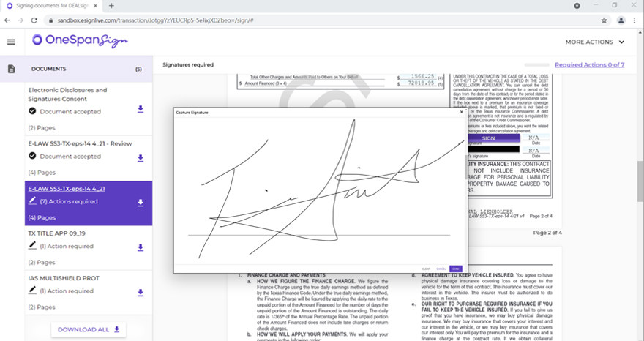Reload the browser page
Image resolution: width=644 pixels, height=341 pixels.
[x=34, y=20]
